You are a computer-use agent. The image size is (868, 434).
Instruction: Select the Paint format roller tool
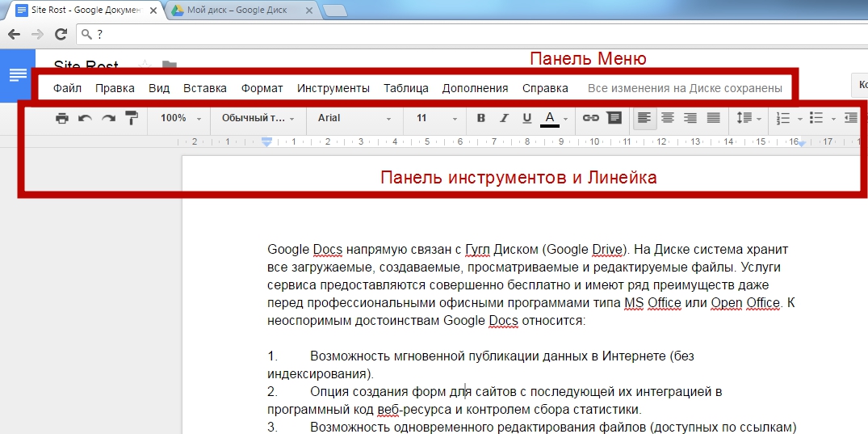tap(131, 118)
